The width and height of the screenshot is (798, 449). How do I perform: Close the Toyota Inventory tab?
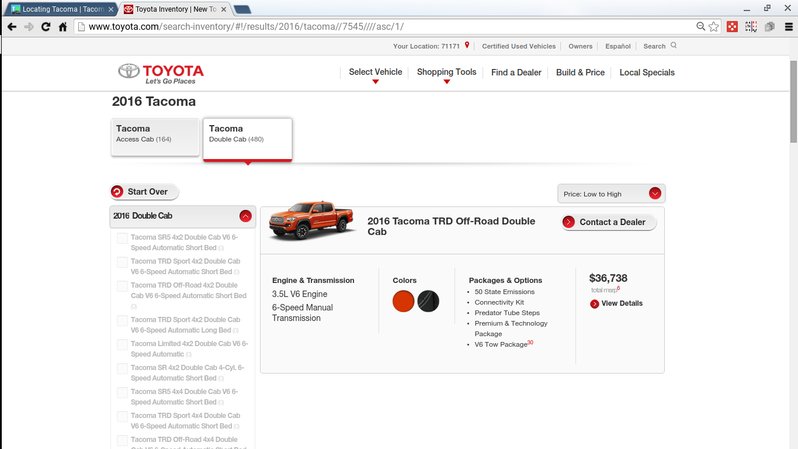223,9
